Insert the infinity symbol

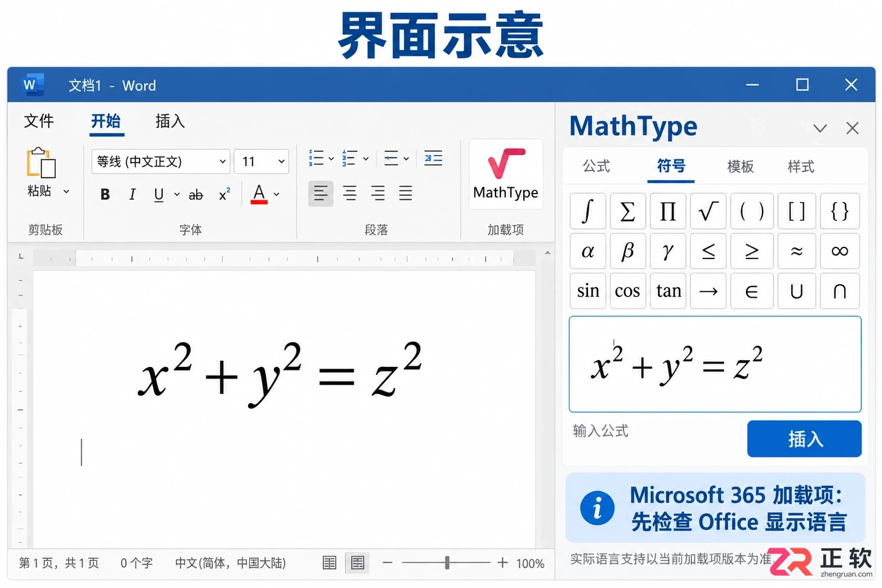click(x=840, y=251)
